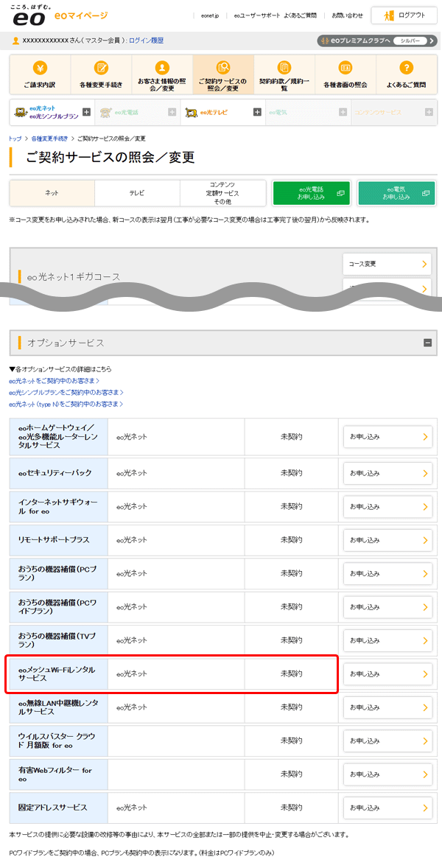Viewport: 442px width, 868px height.
Task: Click eo光電話お申し込み green button
Action: coord(312,193)
